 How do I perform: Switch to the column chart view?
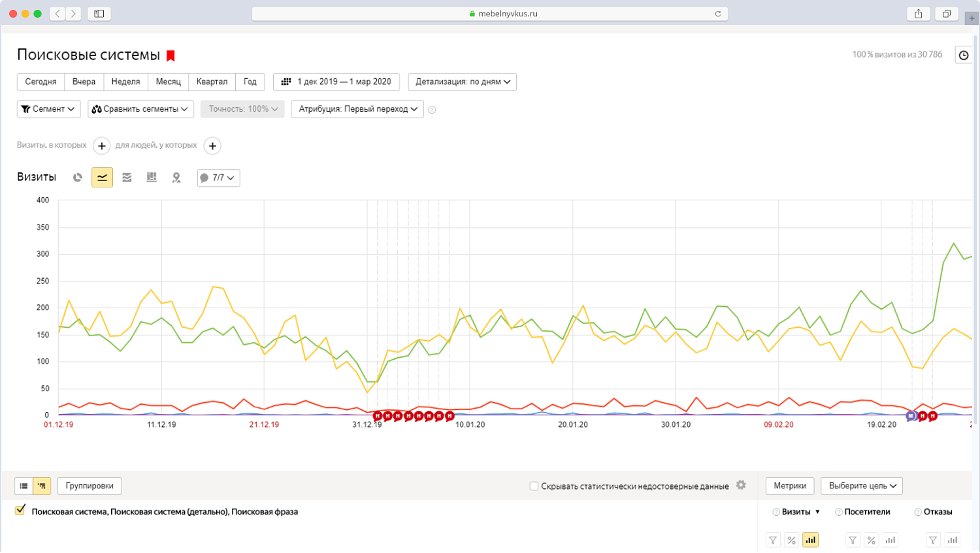pyautogui.click(x=152, y=178)
